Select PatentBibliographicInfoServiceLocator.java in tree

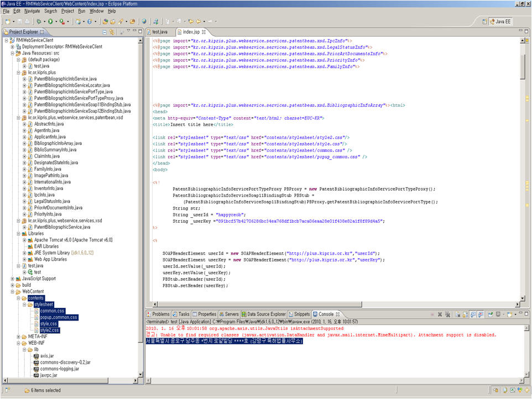pos(72,85)
